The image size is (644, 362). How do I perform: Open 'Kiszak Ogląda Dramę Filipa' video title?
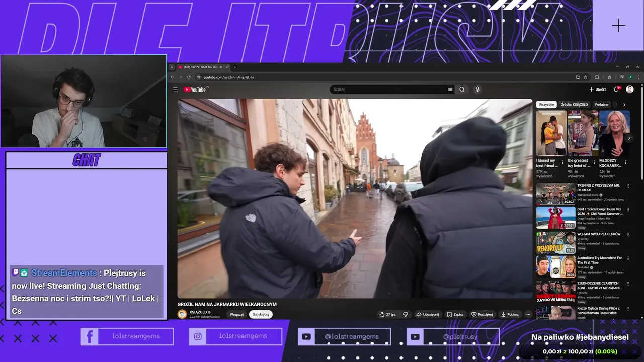(599, 310)
